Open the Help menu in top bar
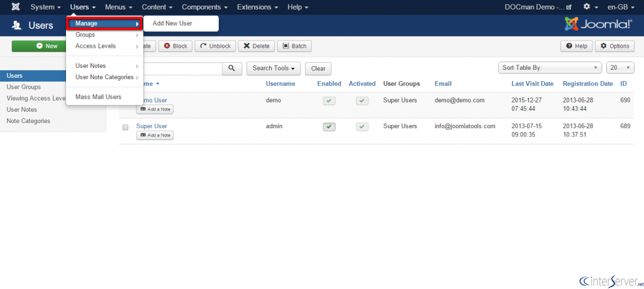 297,7
